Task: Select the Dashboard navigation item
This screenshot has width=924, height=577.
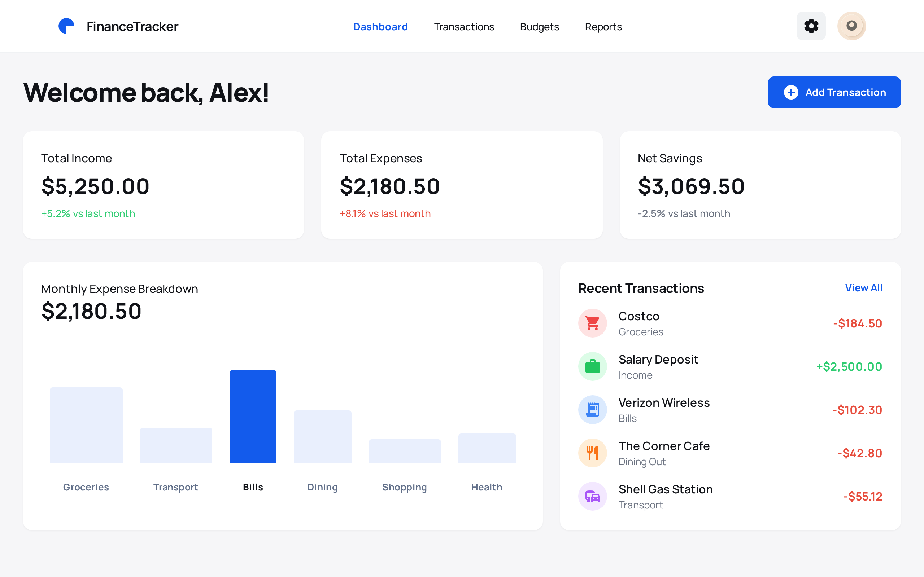Action: click(380, 27)
